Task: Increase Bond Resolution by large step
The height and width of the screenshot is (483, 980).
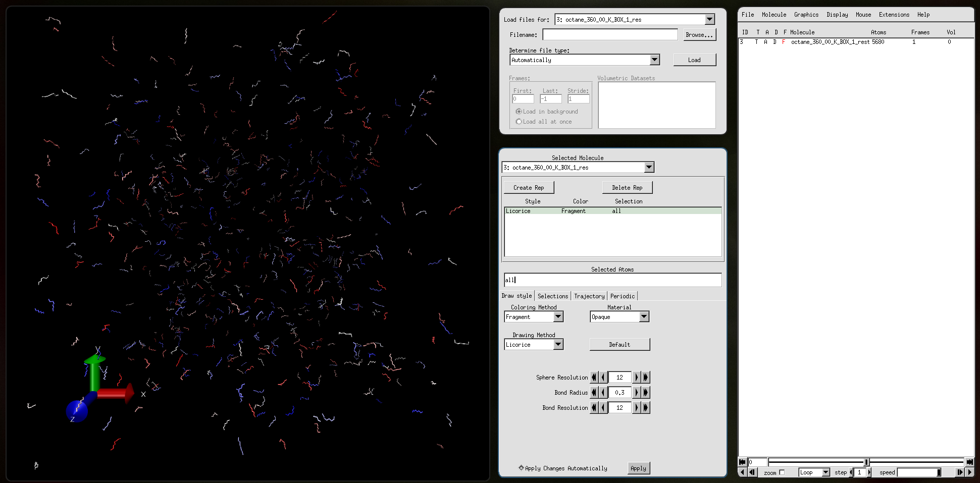Action: point(646,408)
